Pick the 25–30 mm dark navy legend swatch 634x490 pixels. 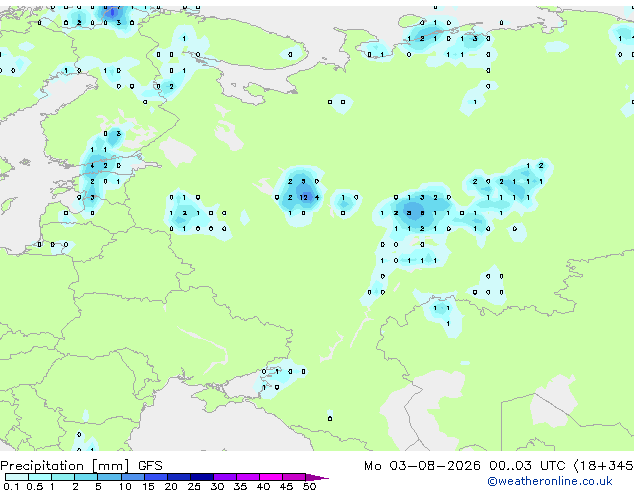point(202,477)
